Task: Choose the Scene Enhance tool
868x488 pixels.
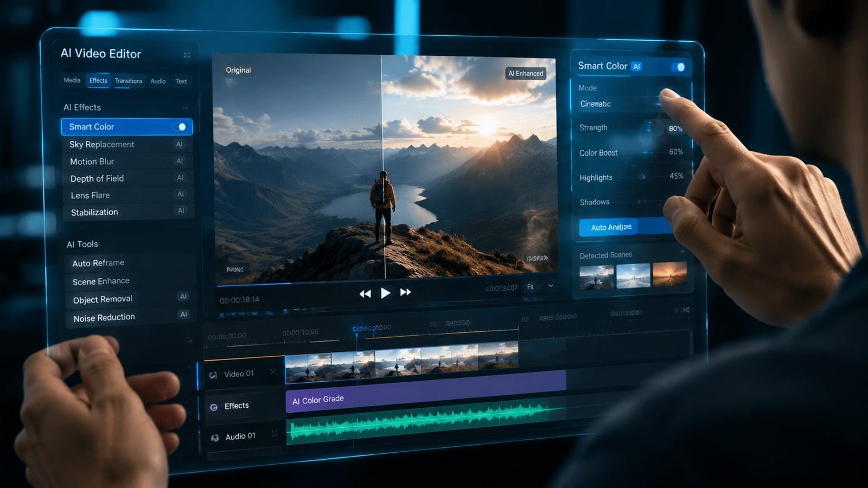Action: (x=130, y=281)
